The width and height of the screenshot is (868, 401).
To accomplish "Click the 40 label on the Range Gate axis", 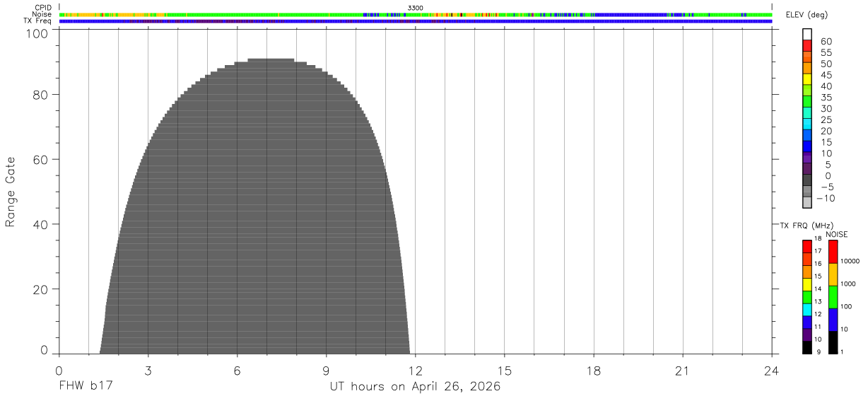I will point(40,225).
